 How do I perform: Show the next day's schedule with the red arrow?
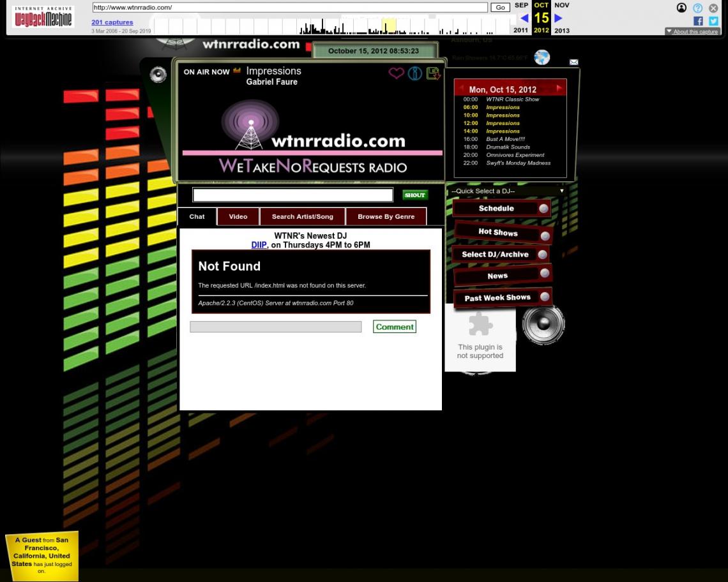[x=559, y=88]
